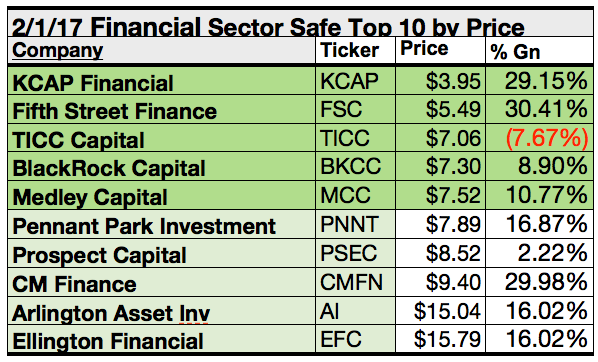The height and width of the screenshot is (362, 598).
Task: Click the Ellington Financial company cell
Action: click(x=162, y=339)
